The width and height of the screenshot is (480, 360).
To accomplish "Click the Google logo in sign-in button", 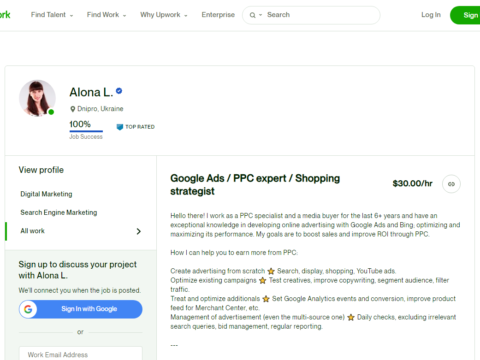I will pyautogui.click(x=28, y=309).
